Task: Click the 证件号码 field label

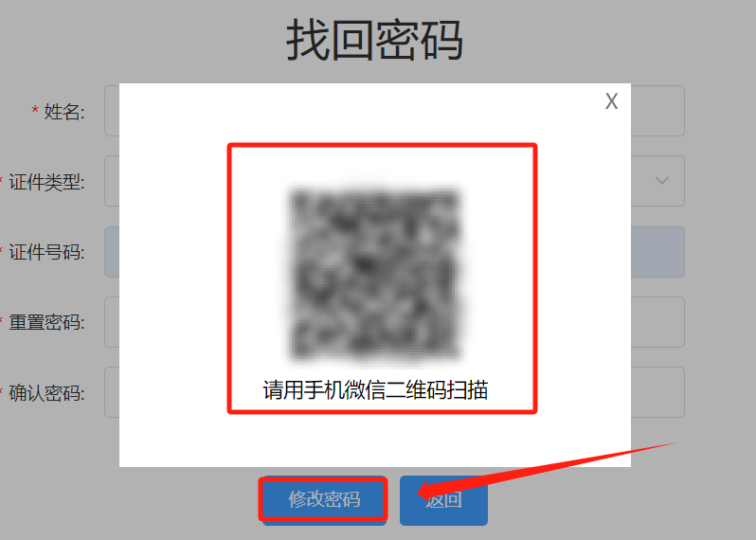Action: 46,252
